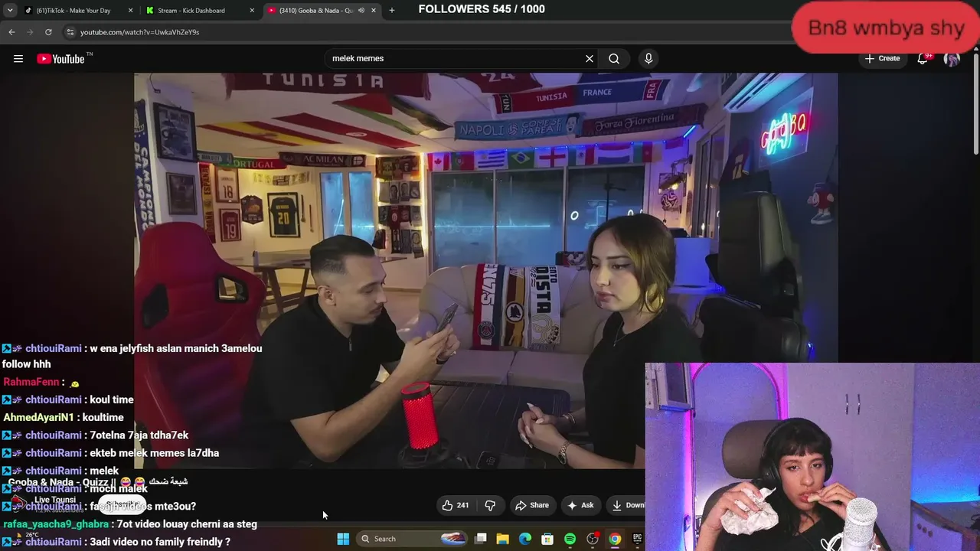Open the Windows Start menu

click(x=343, y=539)
